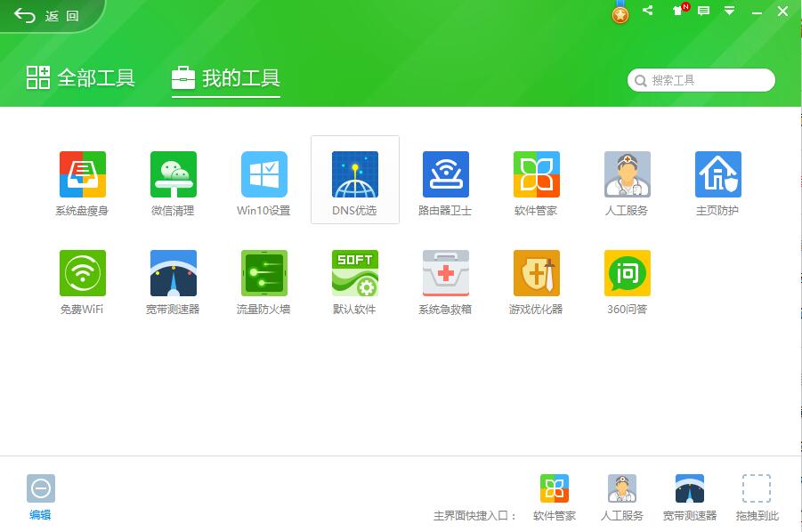Select the 我的工具 tab
This screenshot has height=532, width=802.
tap(226, 79)
